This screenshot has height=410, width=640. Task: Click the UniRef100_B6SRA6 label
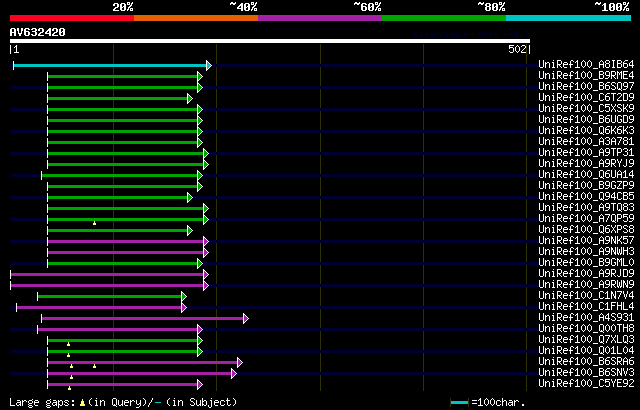[x=586, y=362]
